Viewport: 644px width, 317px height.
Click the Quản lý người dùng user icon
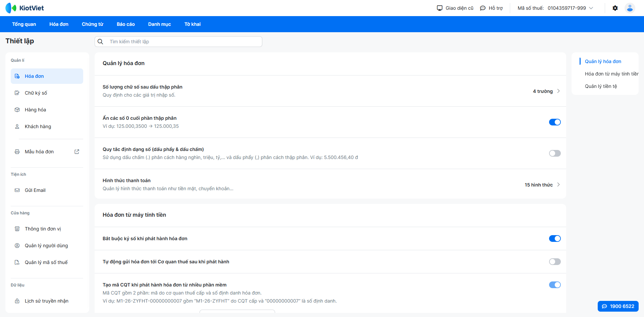(x=17, y=246)
